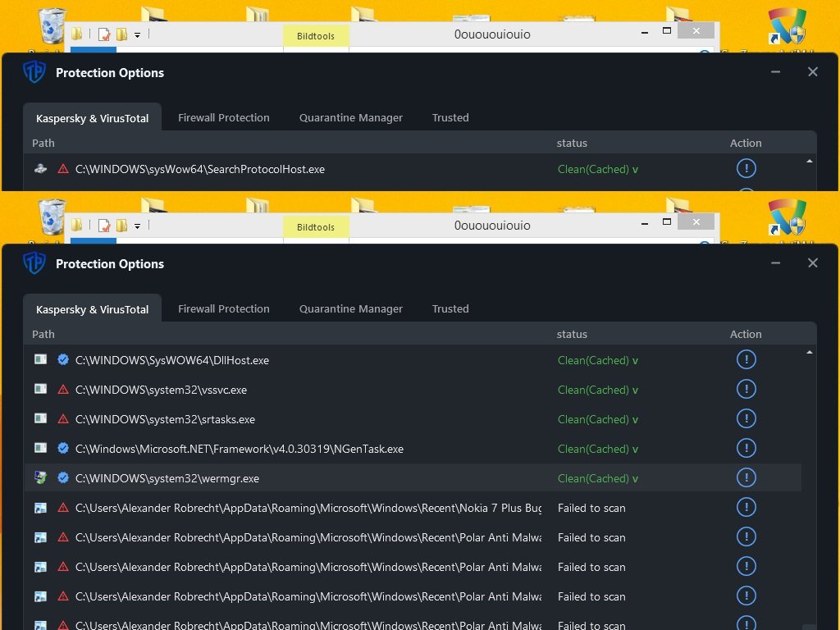Click Clean(Cached) status of DllHost.exe
Image resolution: width=840 pixels, height=630 pixels.
pos(598,360)
